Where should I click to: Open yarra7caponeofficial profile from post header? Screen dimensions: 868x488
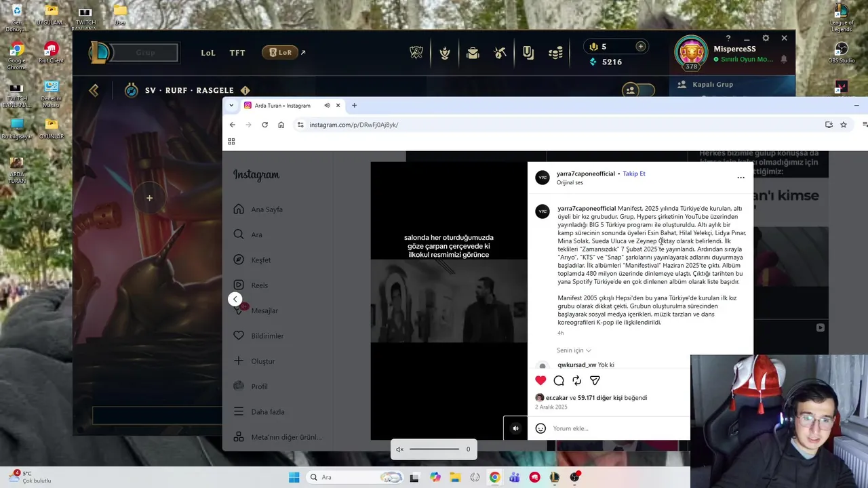pyautogui.click(x=586, y=174)
